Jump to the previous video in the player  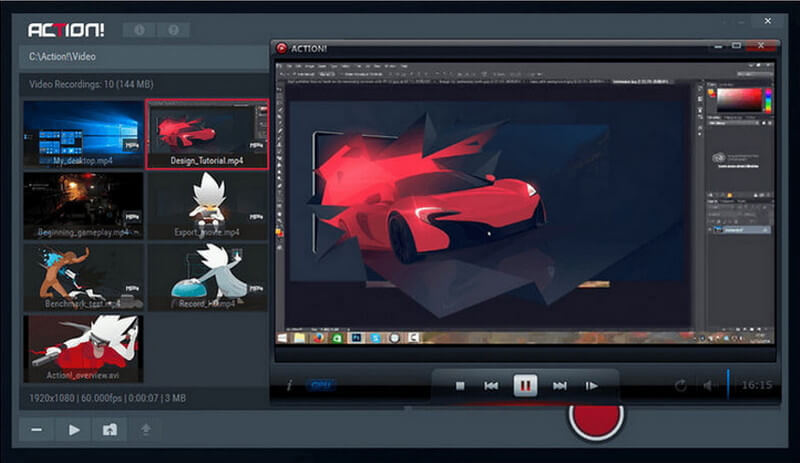coord(491,386)
